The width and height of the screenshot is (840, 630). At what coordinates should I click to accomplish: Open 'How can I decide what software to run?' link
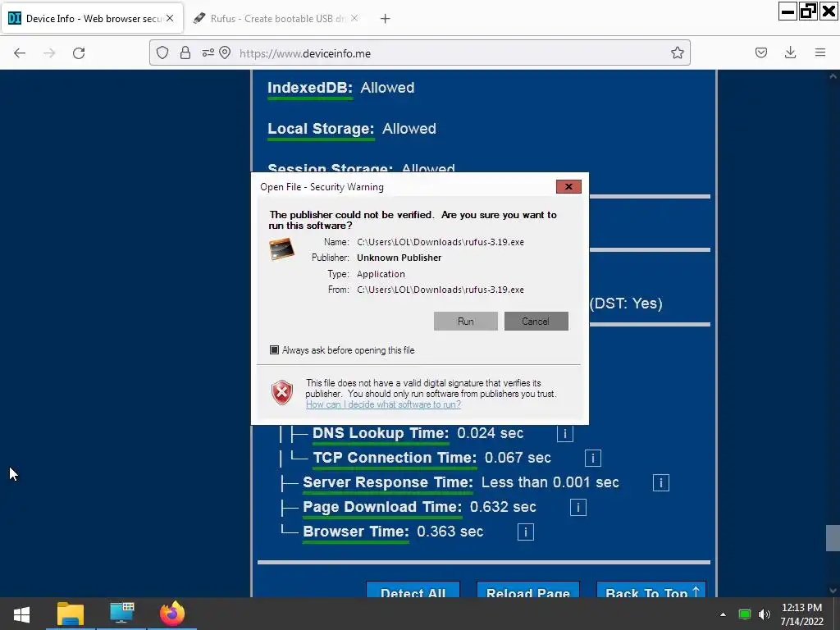pos(384,404)
